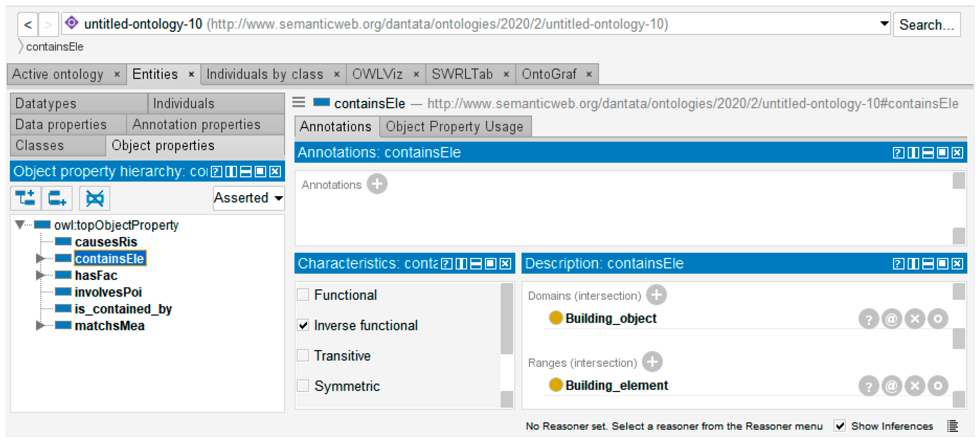Uncheck the Inverse functional checkbox
980x443 pixels.
(303, 325)
